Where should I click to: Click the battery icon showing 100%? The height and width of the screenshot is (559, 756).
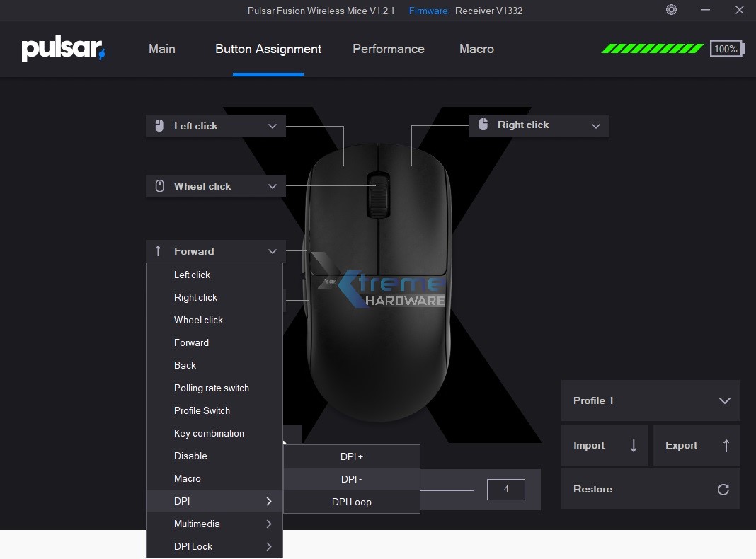click(727, 49)
